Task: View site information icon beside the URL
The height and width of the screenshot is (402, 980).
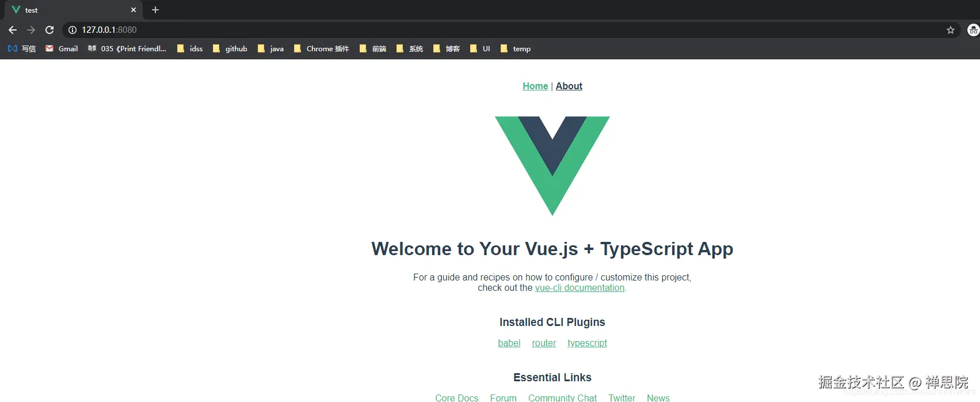Action: (x=73, y=30)
